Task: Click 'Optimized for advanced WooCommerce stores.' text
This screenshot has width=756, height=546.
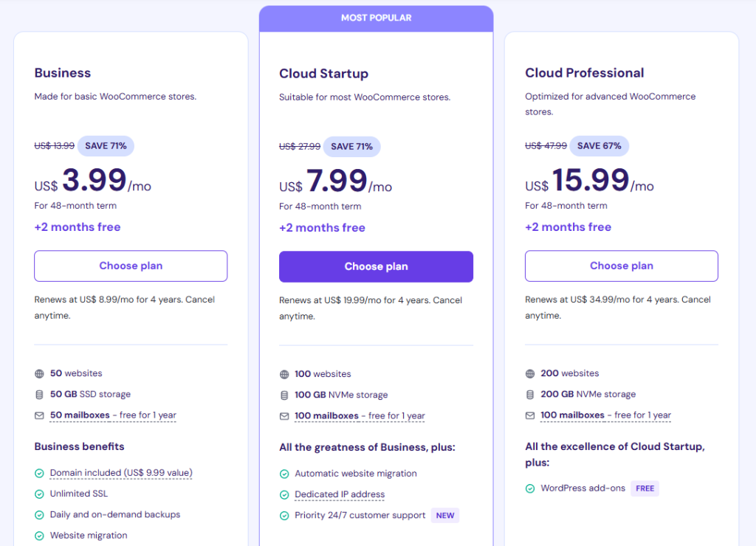Action: (x=611, y=104)
